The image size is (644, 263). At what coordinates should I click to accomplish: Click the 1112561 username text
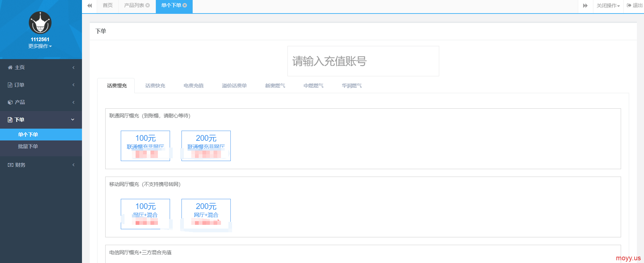(x=40, y=40)
